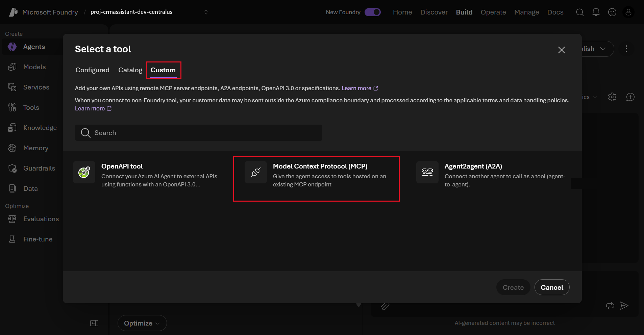This screenshot has height=335, width=644.
Task: Open Discover in top navigation
Action: (434, 12)
